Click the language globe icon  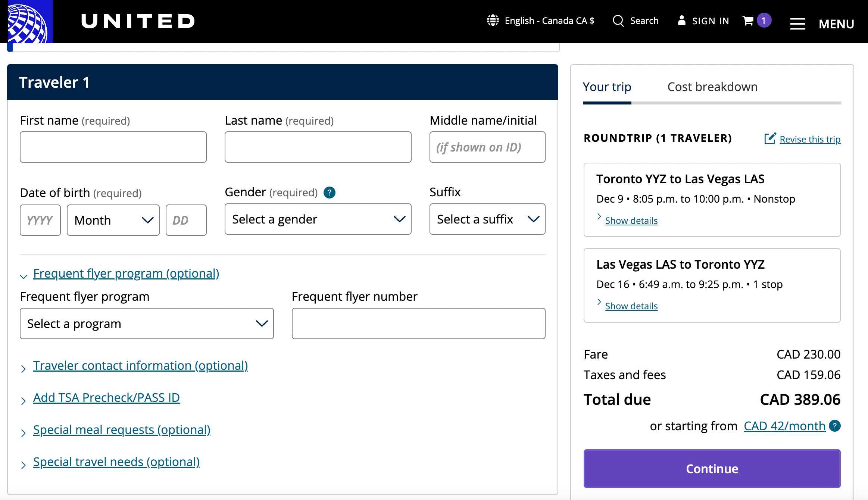493,21
